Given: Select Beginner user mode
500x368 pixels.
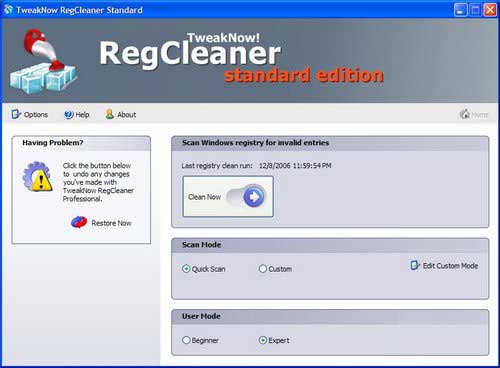Looking at the screenshot, I should [186, 340].
